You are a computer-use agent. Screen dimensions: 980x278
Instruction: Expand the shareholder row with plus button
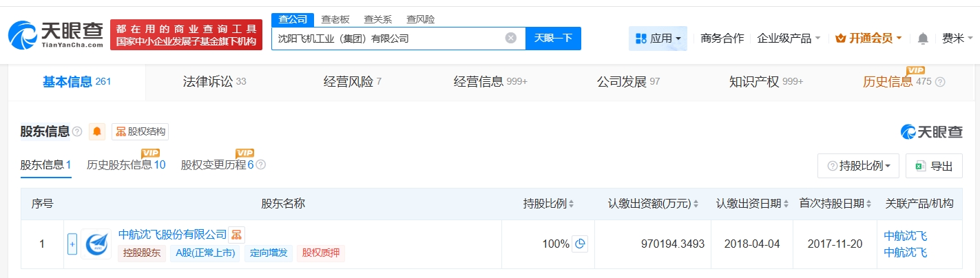pyautogui.click(x=72, y=244)
